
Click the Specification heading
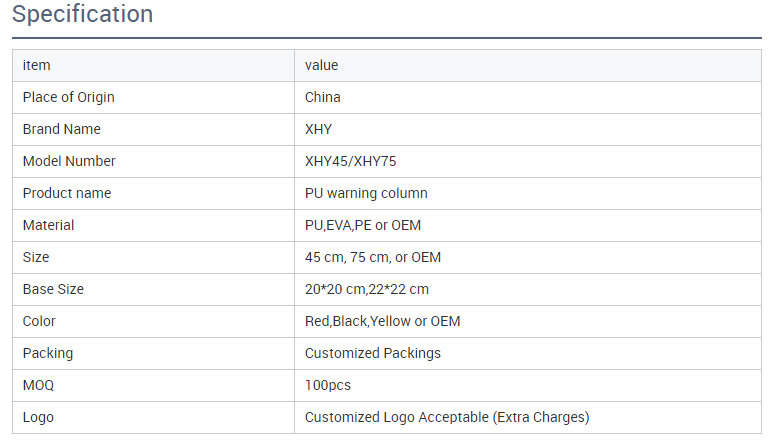pos(83,15)
